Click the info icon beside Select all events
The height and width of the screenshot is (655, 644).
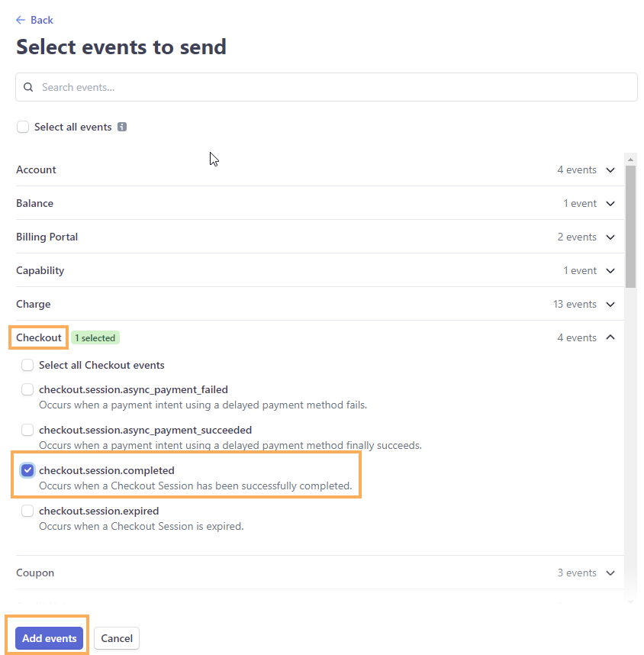(x=122, y=127)
